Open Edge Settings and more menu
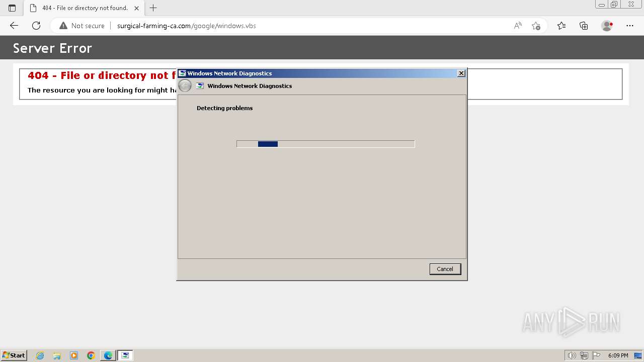The width and height of the screenshot is (644, 362). (x=630, y=26)
